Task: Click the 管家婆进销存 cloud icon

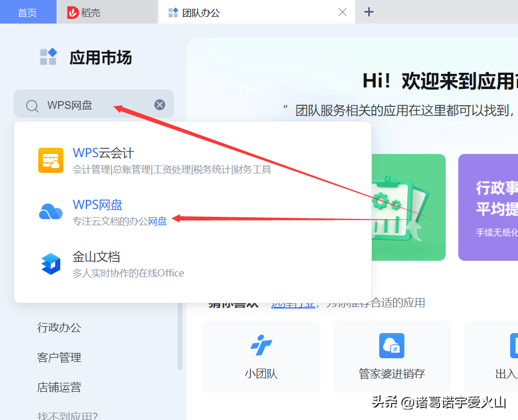Action: (392, 346)
